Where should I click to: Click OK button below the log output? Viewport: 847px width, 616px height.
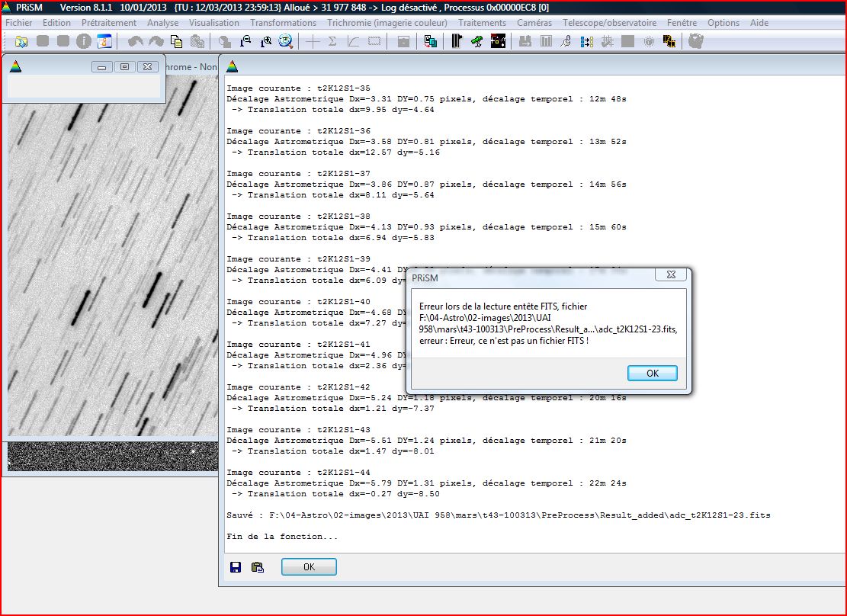pyautogui.click(x=309, y=567)
